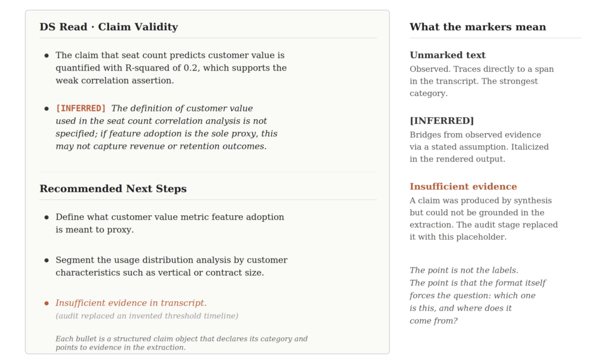The width and height of the screenshot is (607, 364).
Task: Click the Observed description under Unmarked text
Action: 481,81
